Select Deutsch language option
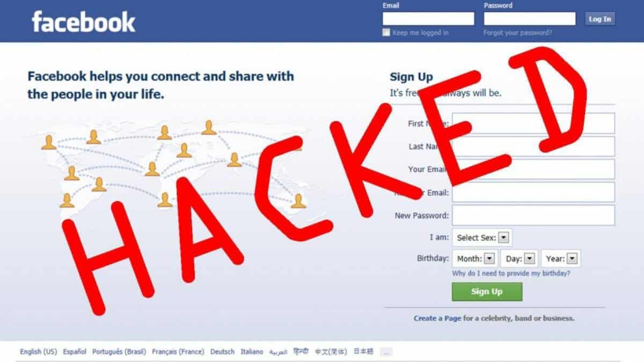Viewport: 644px width, 362px height. pos(222,352)
